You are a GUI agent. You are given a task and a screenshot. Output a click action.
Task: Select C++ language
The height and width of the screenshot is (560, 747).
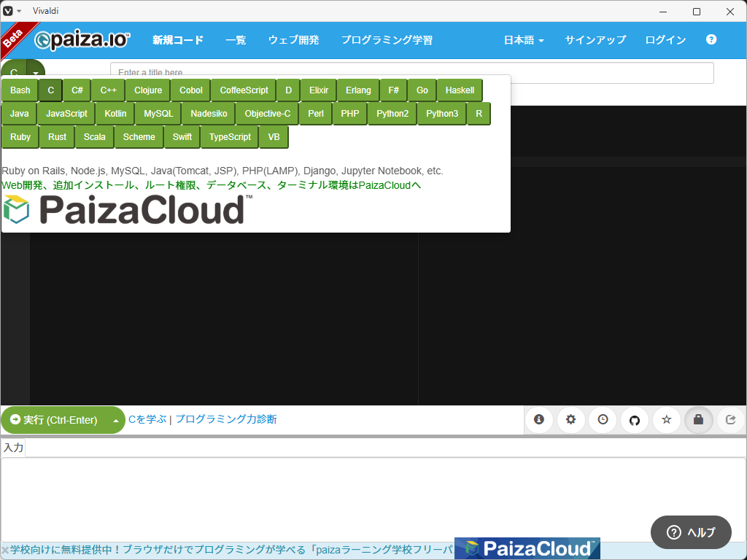pyautogui.click(x=108, y=90)
